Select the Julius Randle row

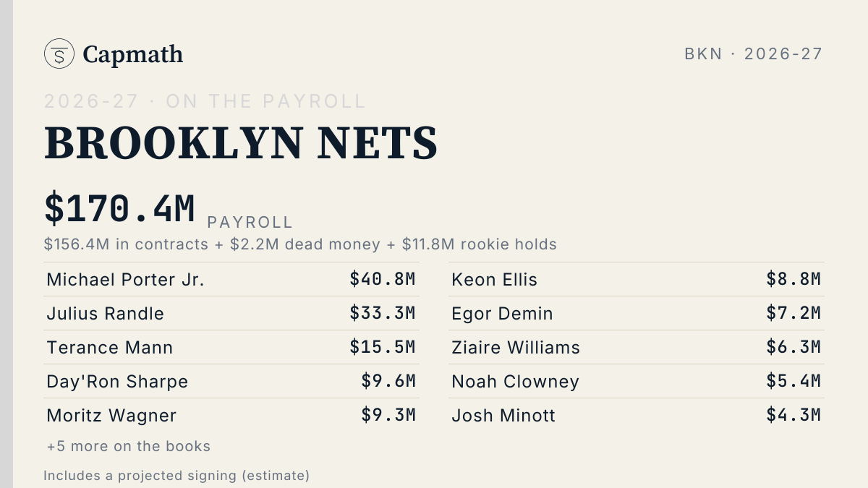tap(231, 314)
